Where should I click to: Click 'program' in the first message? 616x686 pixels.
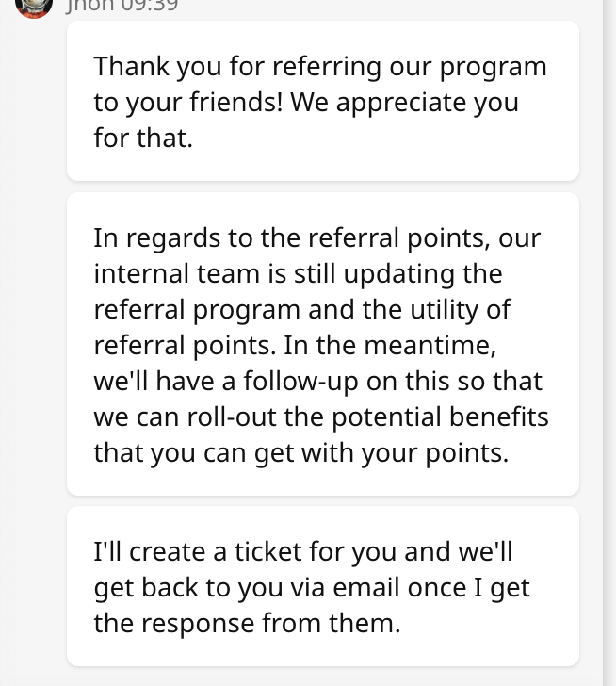tap(494, 68)
